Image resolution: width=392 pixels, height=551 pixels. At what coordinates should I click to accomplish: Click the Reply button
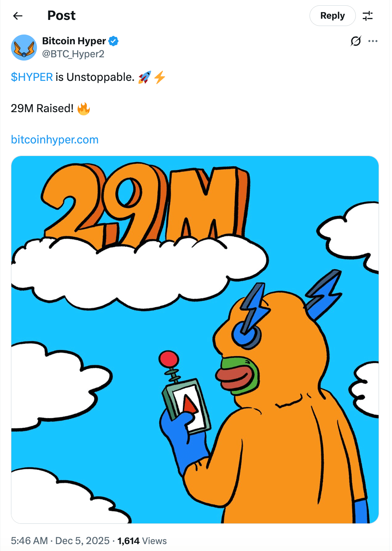point(332,15)
